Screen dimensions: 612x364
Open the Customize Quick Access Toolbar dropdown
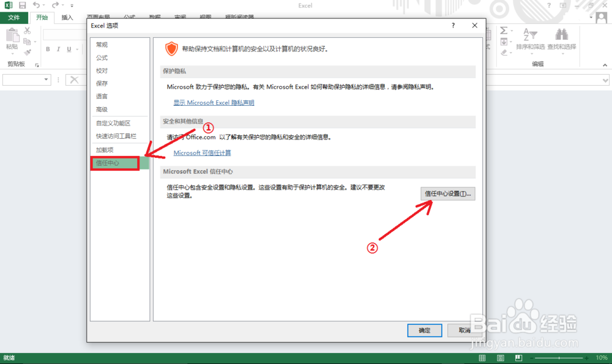(72, 6)
